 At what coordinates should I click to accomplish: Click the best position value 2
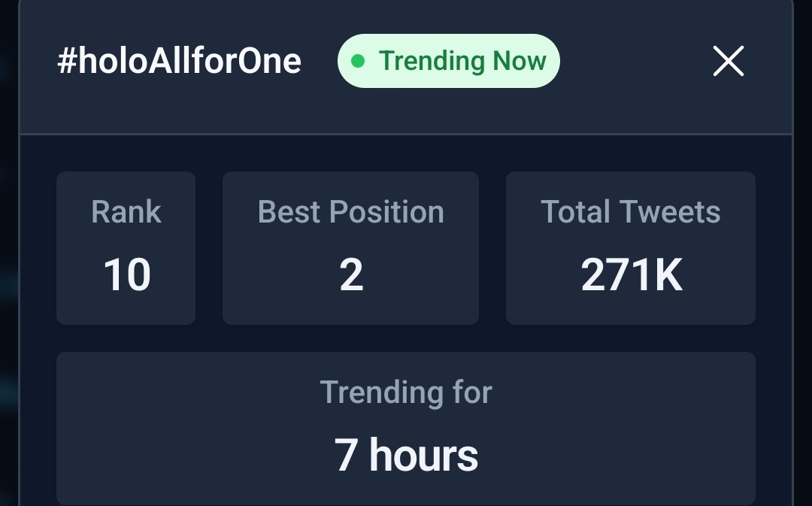pyautogui.click(x=351, y=275)
